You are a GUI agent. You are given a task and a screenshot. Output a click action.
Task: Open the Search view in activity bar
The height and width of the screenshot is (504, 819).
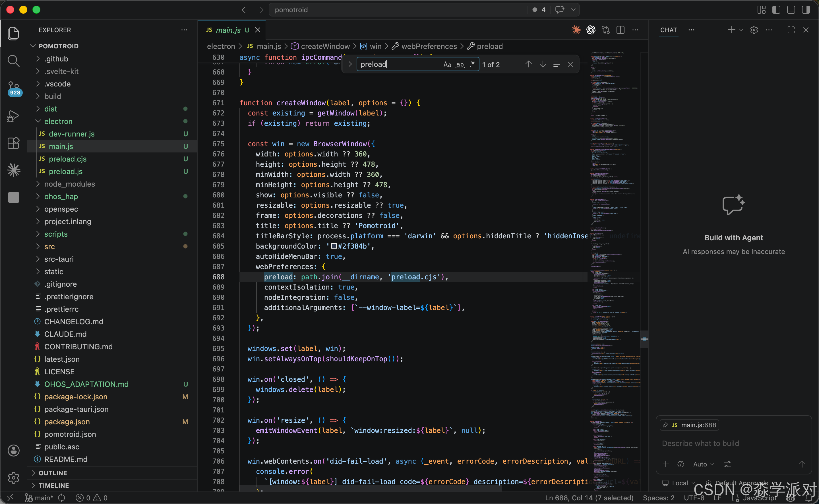pyautogui.click(x=13, y=61)
